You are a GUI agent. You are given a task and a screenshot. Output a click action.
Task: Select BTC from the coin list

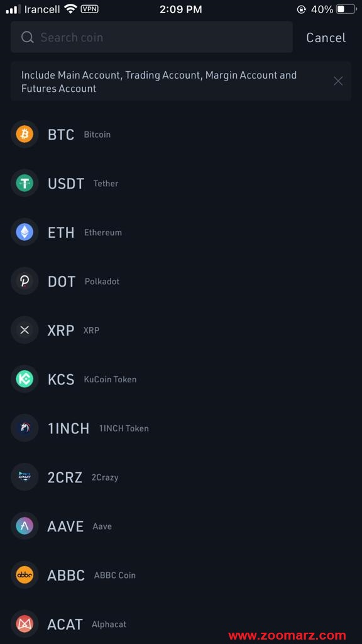coord(181,135)
